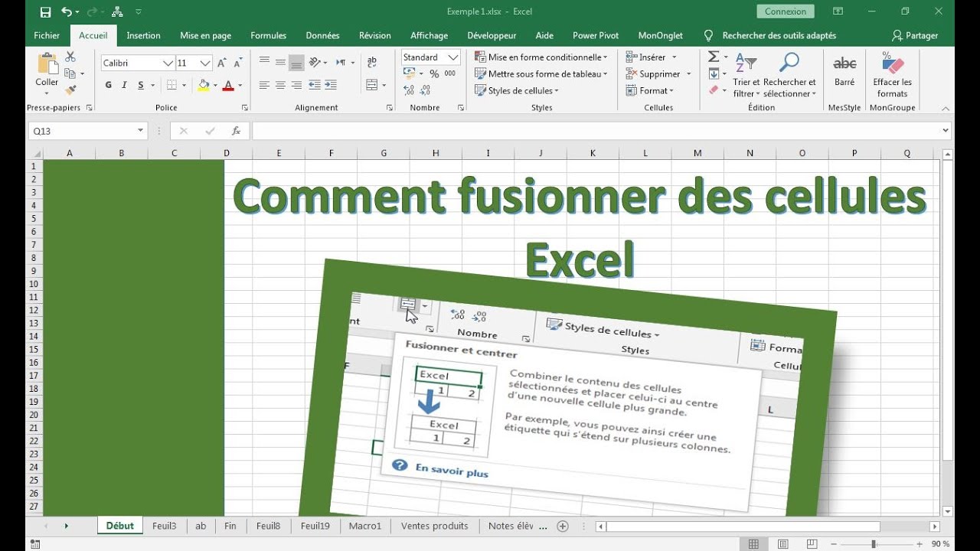Click the insert function fx icon
The width and height of the screenshot is (980, 551).
tap(237, 131)
